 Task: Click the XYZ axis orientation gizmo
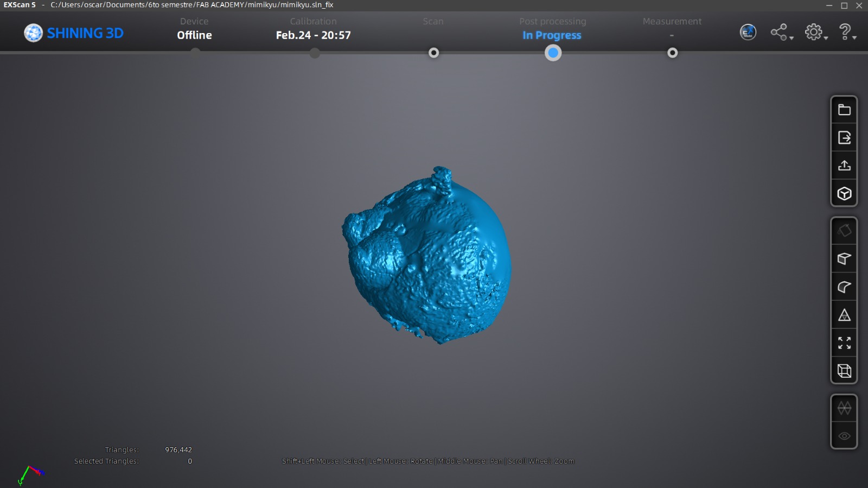[x=30, y=475]
